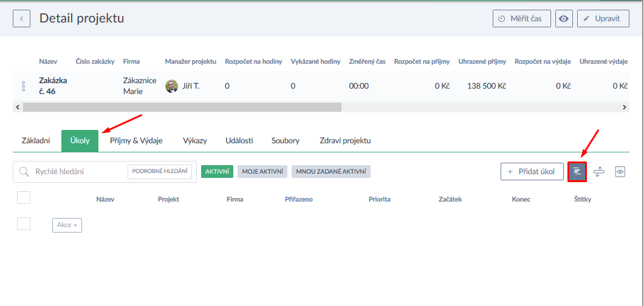Expand the Akce dropdown
Screen dimensions: 644x306
pyautogui.click(x=67, y=225)
